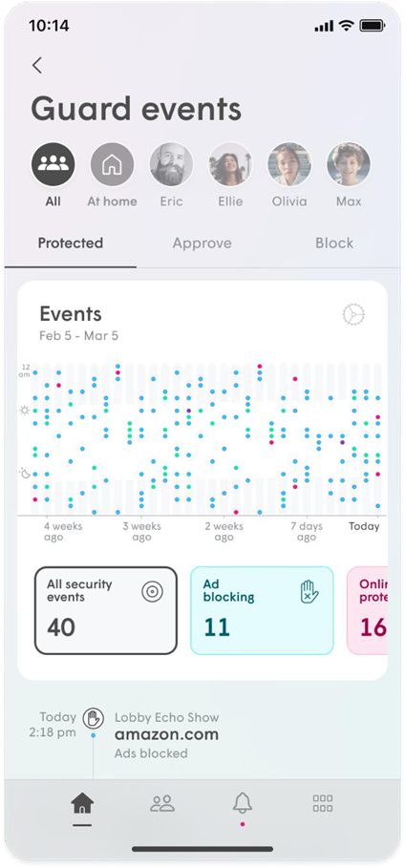Open the People icon in bottom navigation
The height and width of the screenshot is (868, 405).
(x=162, y=803)
